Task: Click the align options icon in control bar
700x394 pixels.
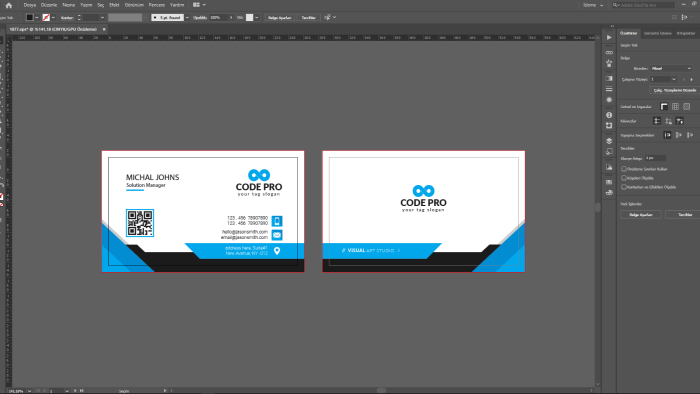Action: pyautogui.click(x=327, y=17)
